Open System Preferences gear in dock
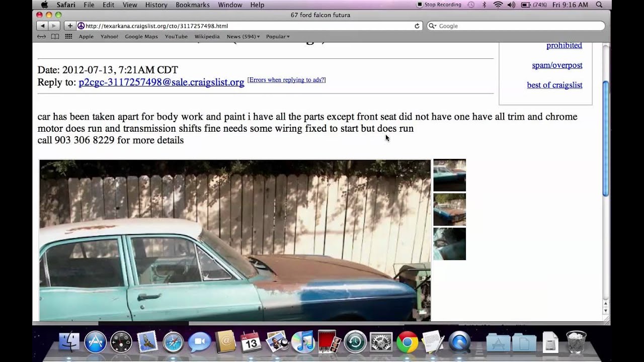 (381, 342)
